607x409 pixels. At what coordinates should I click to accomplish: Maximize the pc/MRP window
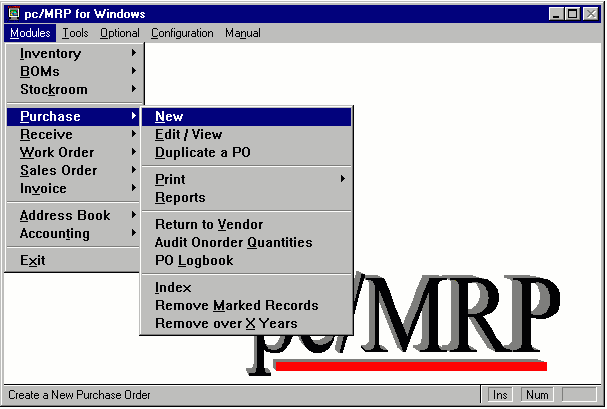(x=573, y=14)
